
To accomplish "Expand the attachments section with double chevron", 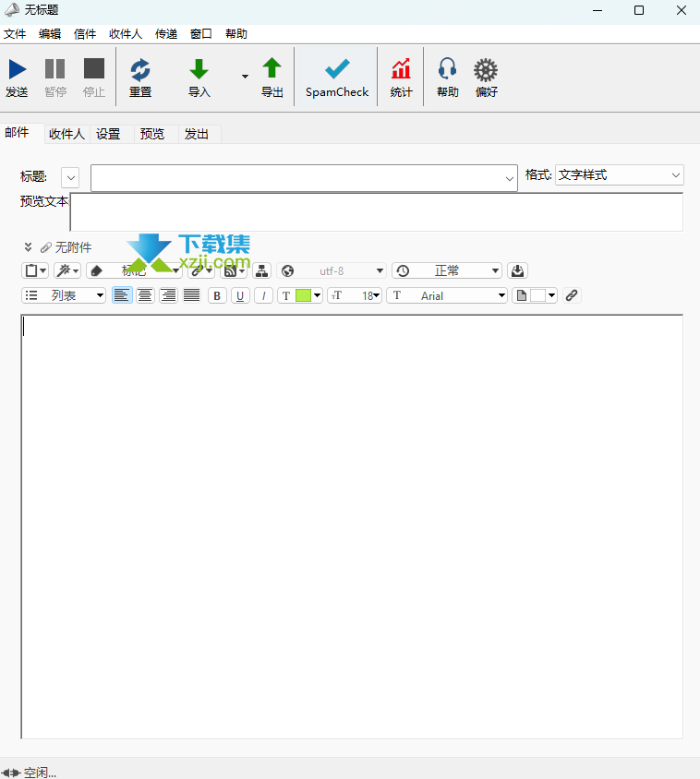I will 29,247.
